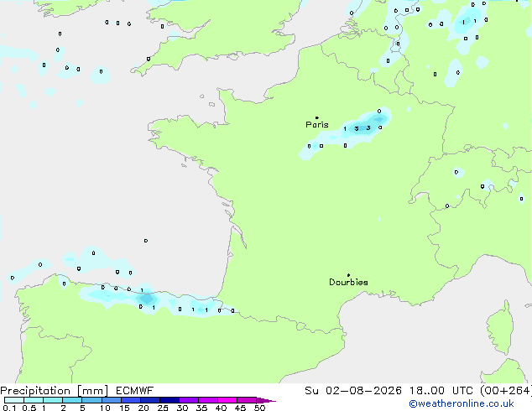
Task: Click the 18..00 UTC time text
Action: (x=441, y=391)
